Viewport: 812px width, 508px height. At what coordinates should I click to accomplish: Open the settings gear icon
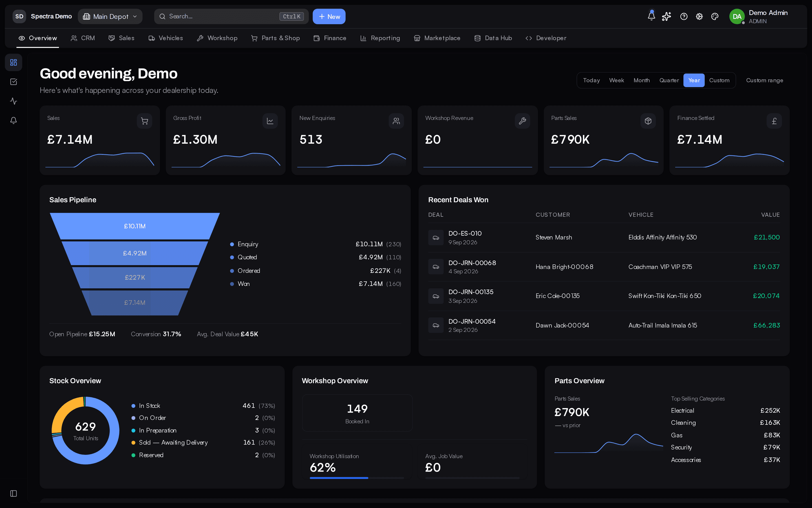(699, 16)
